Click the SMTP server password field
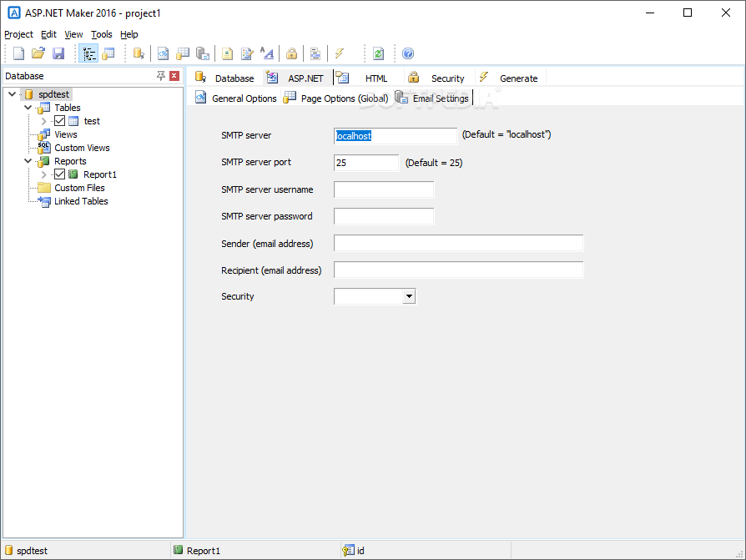Screen dimensions: 746x560 click(x=384, y=216)
